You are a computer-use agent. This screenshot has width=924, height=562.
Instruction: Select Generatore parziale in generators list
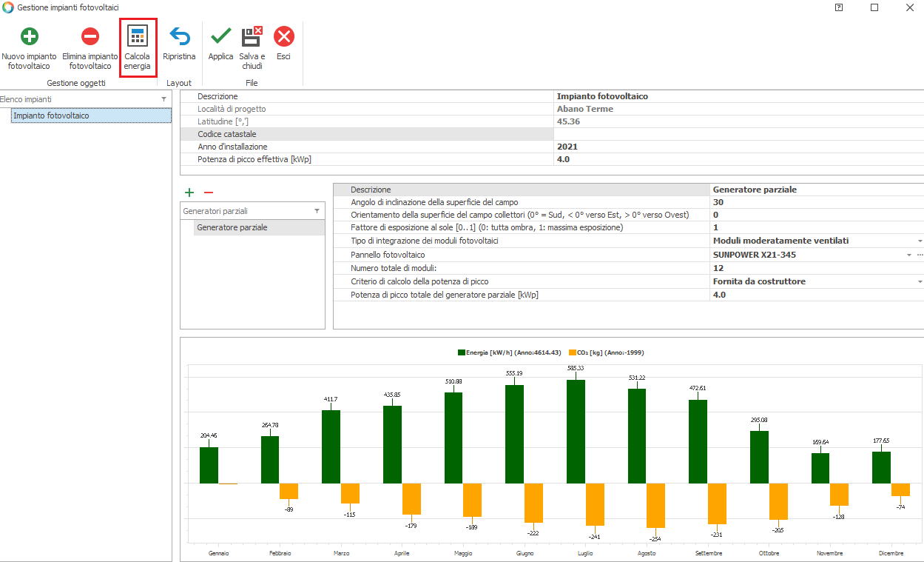232,228
